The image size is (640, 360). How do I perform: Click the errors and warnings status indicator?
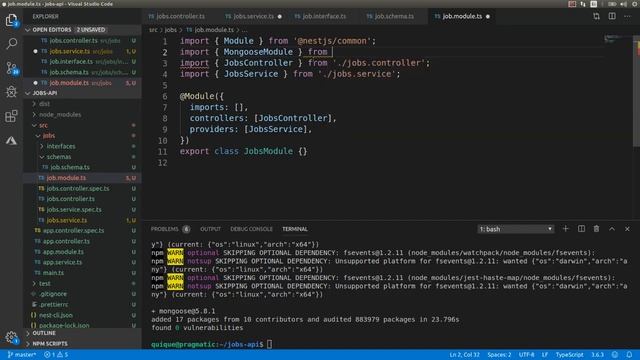(56, 355)
